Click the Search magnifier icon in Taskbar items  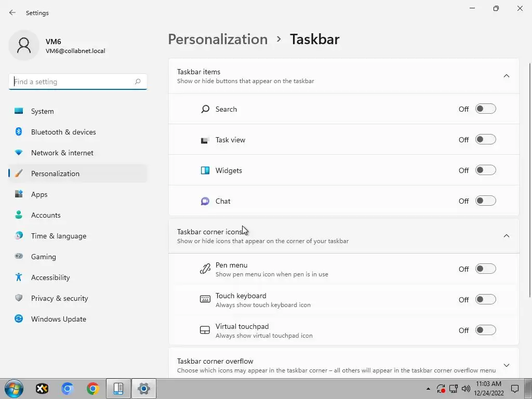click(x=205, y=109)
